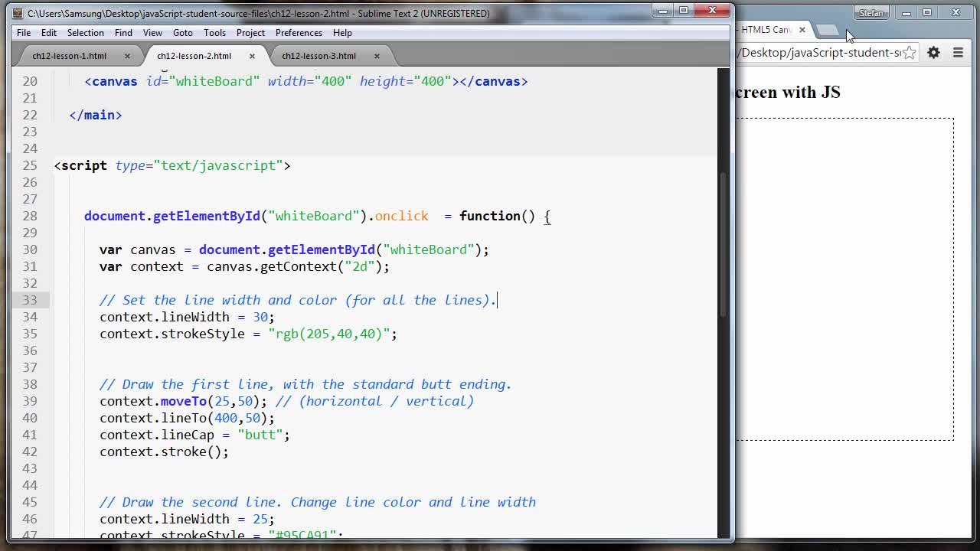Open the Edit menu
980x551 pixels.
click(x=49, y=33)
